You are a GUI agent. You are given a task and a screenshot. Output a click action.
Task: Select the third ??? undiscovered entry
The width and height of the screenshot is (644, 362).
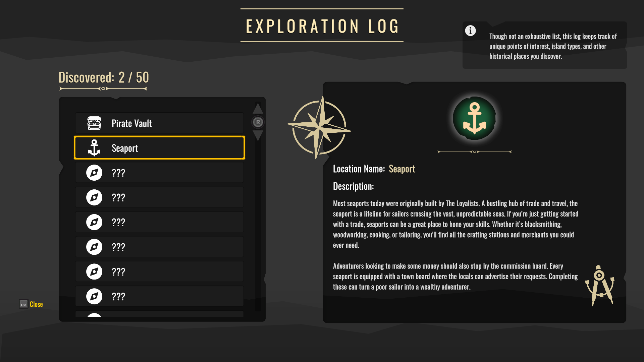click(159, 222)
